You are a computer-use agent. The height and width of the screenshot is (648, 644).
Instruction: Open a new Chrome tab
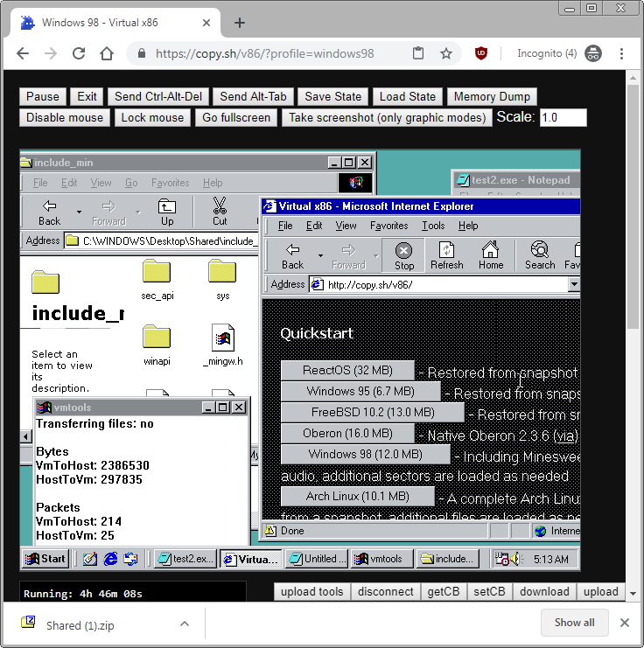click(240, 23)
